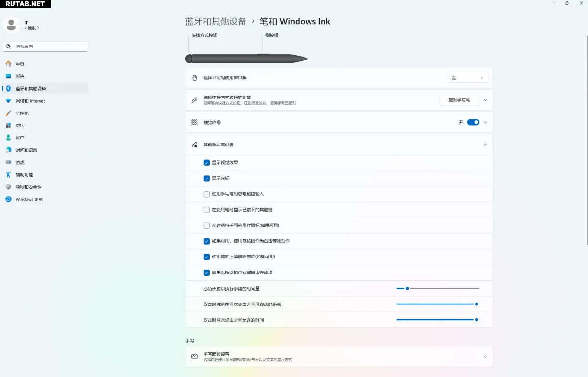
Task: Go back via 蓝牙和其他设备 breadcrumb link
Action: click(x=216, y=21)
